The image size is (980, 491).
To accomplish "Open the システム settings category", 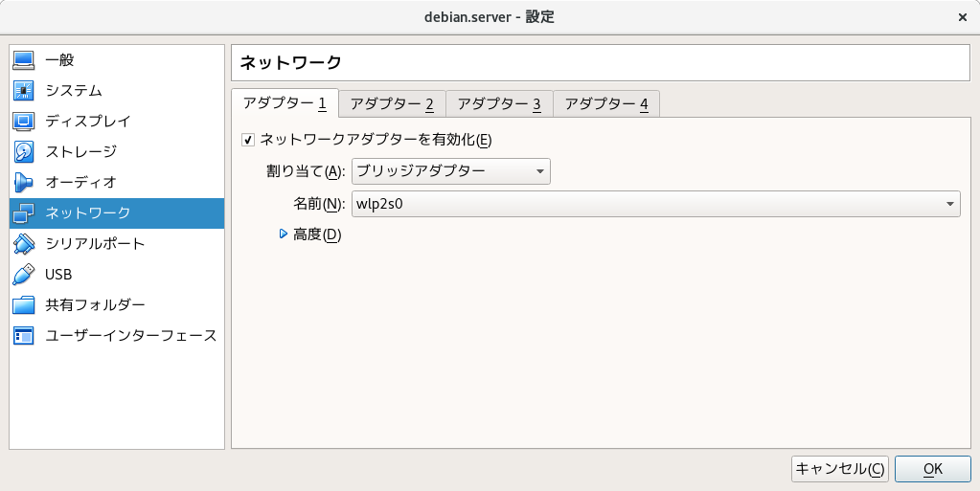I will [x=117, y=91].
